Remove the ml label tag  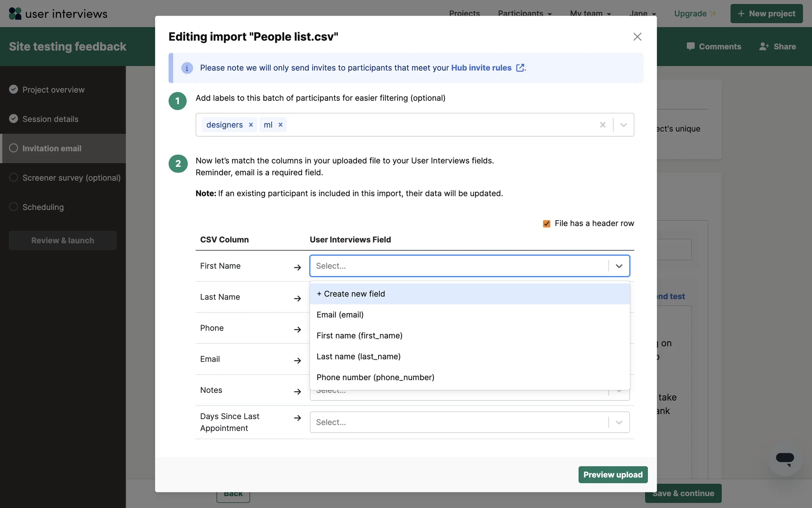tap(280, 125)
